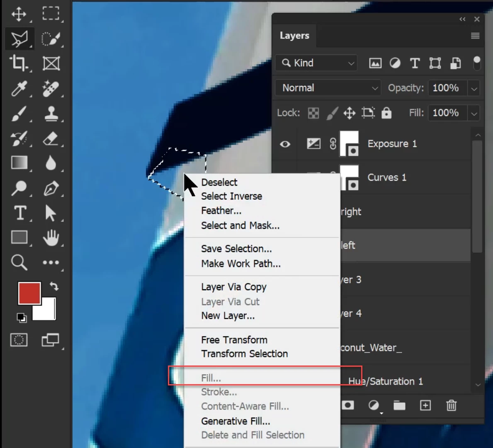Add a layer mask

[x=348, y=405]
